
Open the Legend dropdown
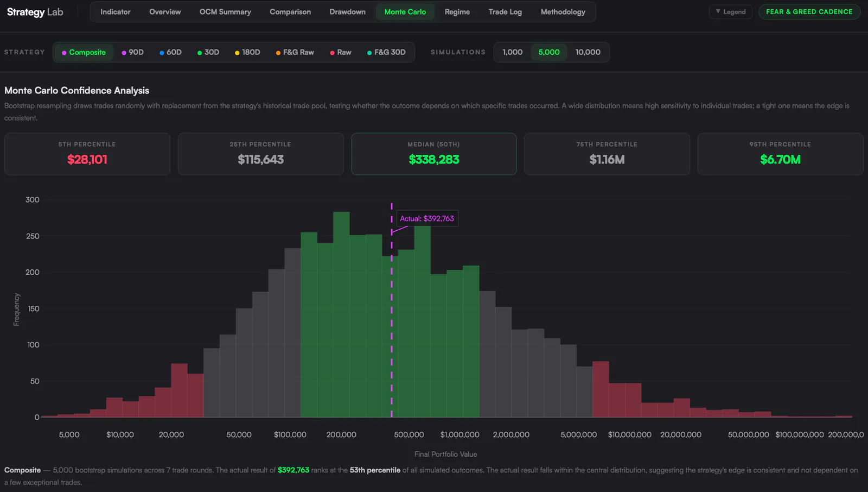pyautogui.click(x=730, y=12)
